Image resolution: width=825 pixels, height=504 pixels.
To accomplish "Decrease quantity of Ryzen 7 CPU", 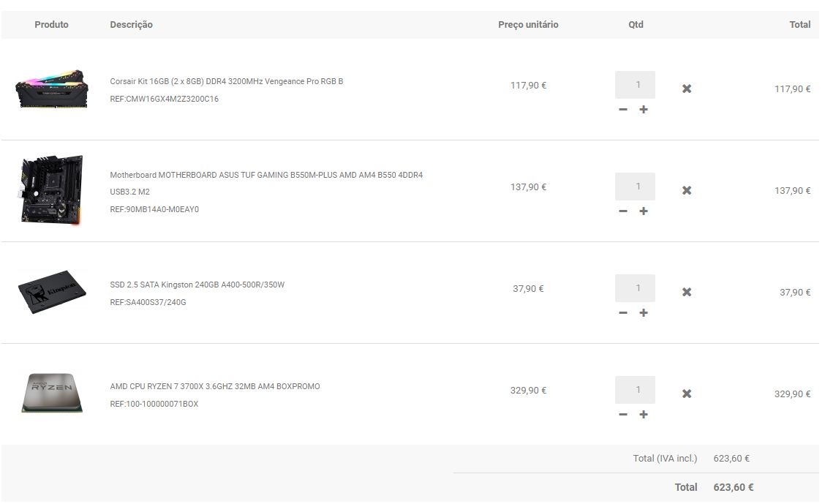I will click(623, 414).
